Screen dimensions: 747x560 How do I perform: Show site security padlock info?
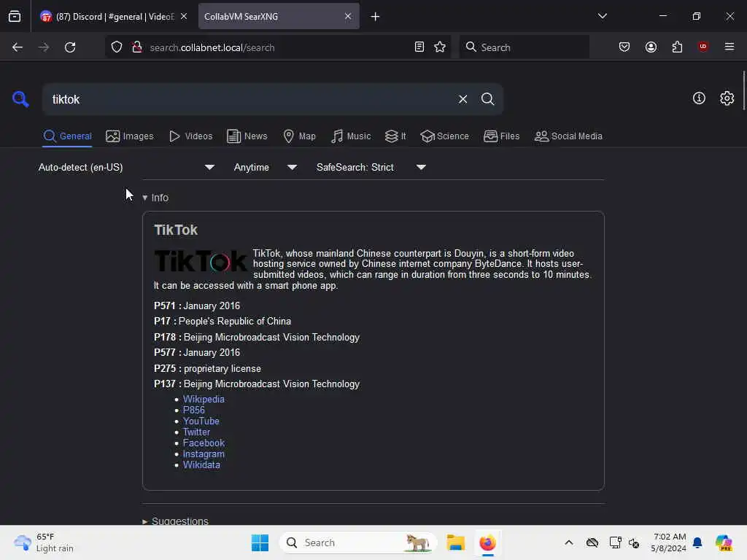136,47
